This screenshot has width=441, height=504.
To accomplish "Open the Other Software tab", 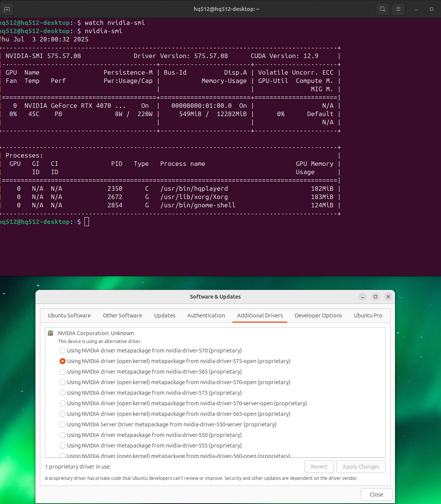I will point(122,316).
